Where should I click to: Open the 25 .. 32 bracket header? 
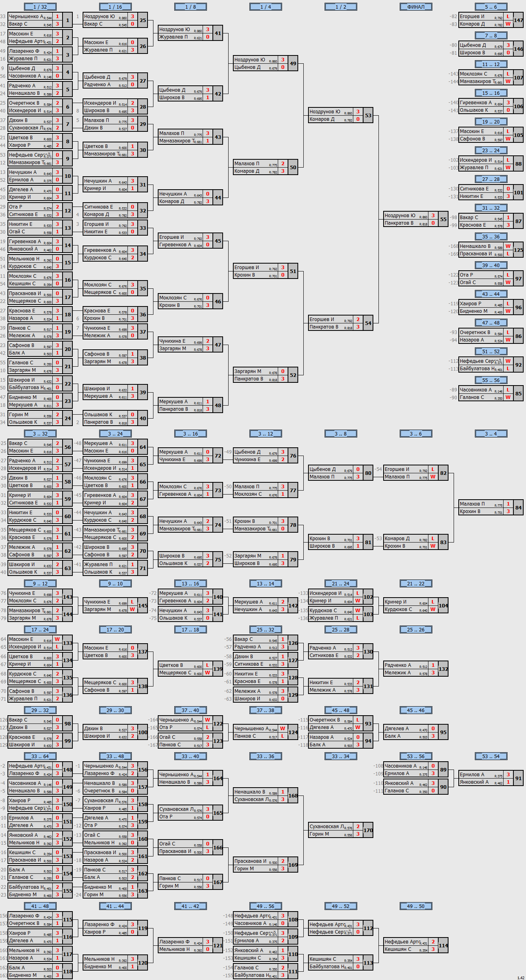(x=266, y=629)
